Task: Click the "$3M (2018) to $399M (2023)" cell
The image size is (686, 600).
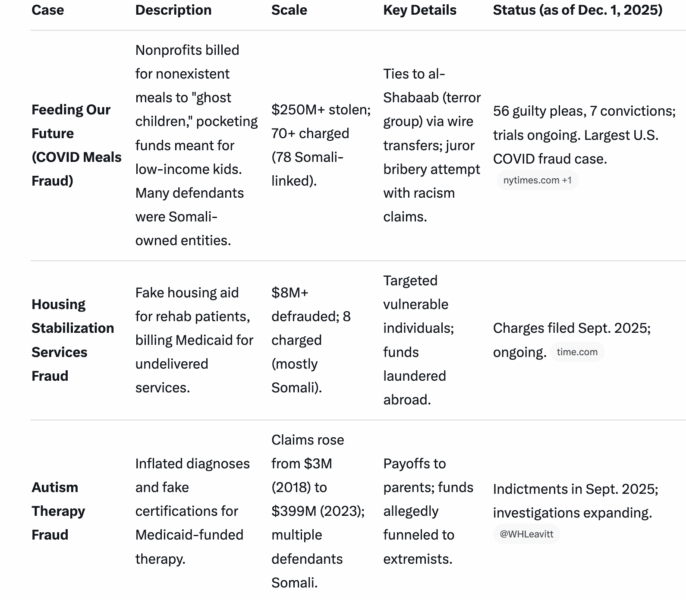Action: click(311, 511)
